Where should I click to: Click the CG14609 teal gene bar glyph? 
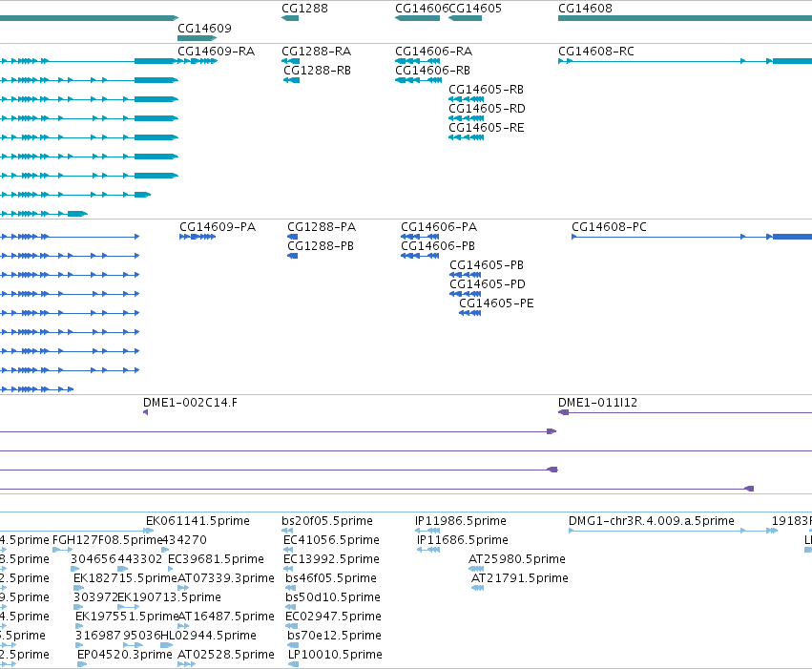tap(197, 38)
